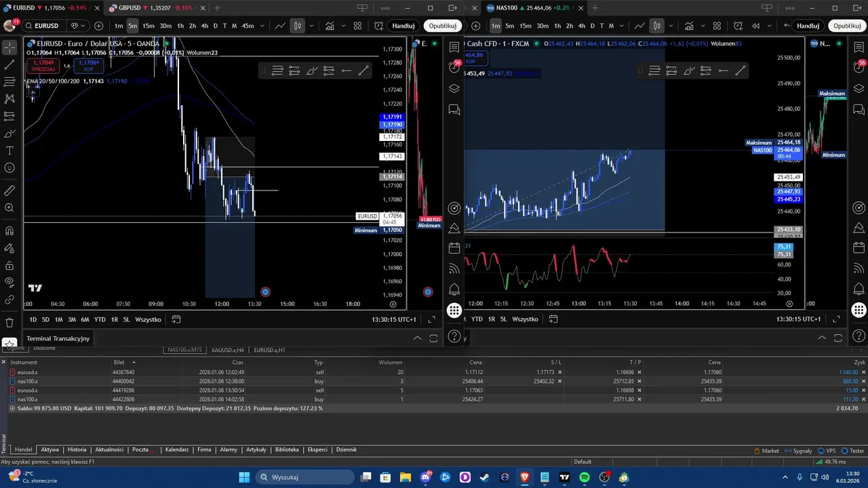Toggle hide all drawings eye icon
This screenshot has height=488, width=868.
(9, 282)
